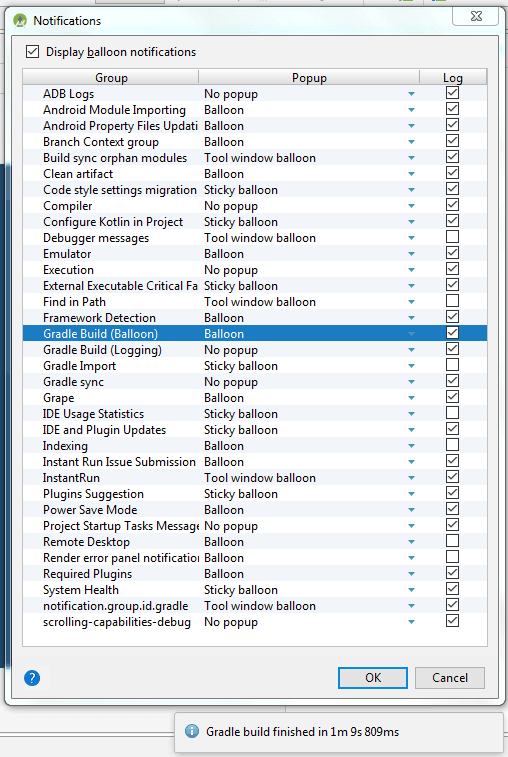The height and width of the screenshot is (757, 508).
Task: Click Sticky balloon value for Gradle Import
Action: 240,366
